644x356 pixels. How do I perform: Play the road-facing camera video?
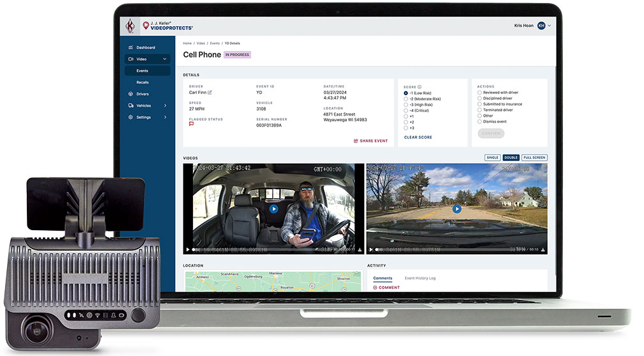(457, 208)
